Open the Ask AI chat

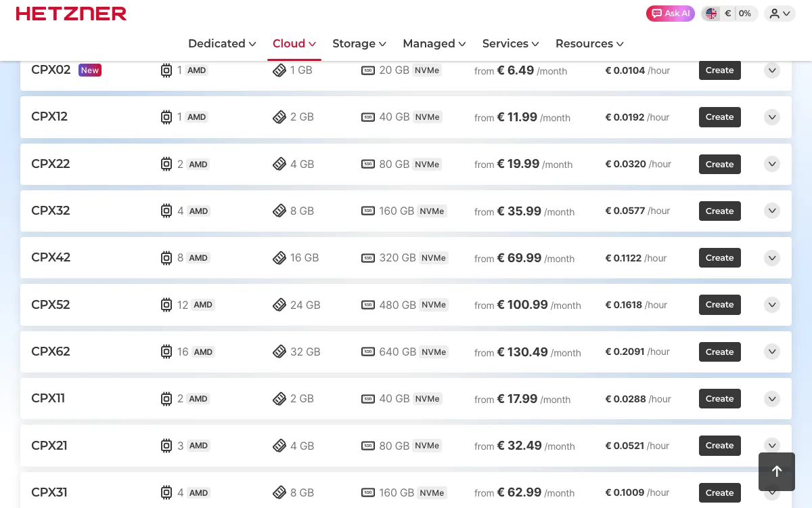(x=671, y=14)
